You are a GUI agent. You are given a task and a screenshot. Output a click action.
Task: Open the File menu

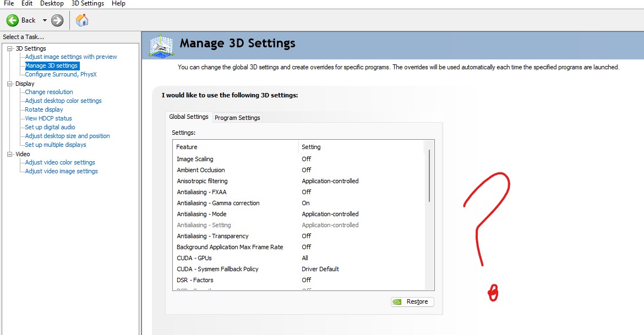(9, 3)
